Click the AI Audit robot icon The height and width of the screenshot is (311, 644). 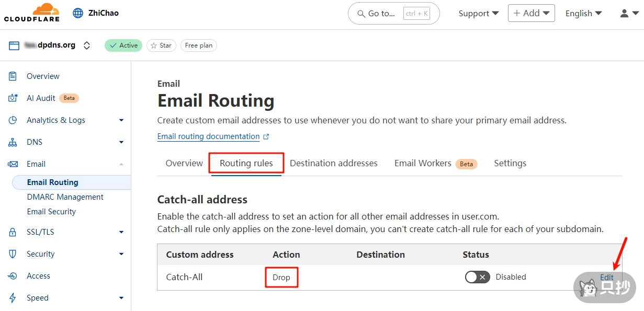coord(13,98)
